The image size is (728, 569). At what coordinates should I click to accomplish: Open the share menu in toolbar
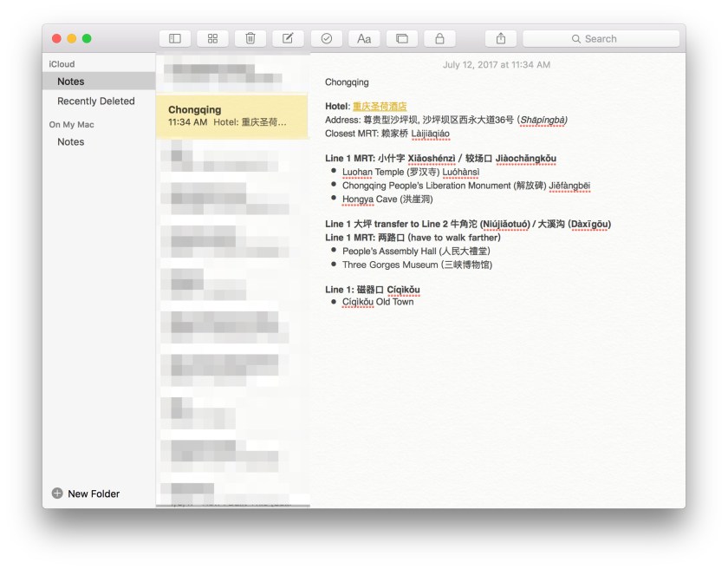coord(501,38)
